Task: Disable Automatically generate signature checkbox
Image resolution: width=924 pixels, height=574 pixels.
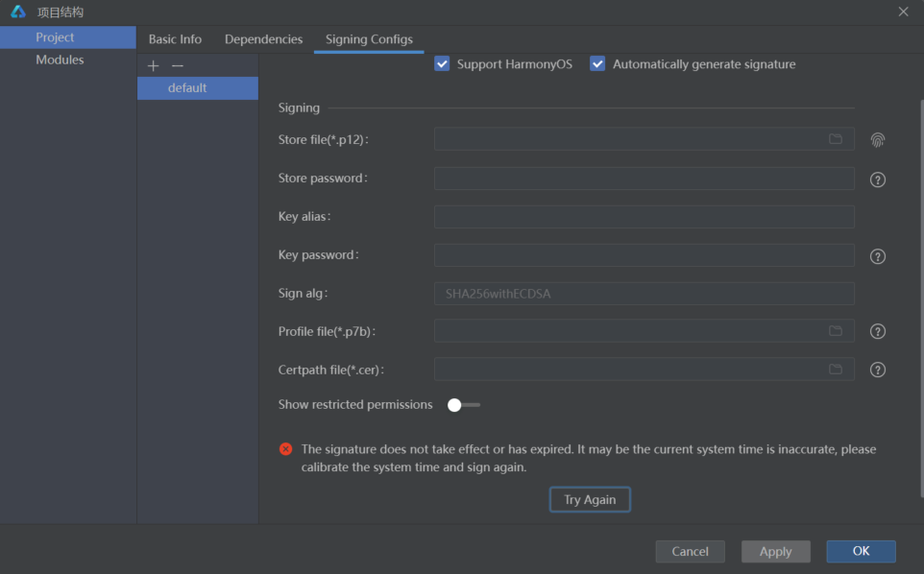Action: click(x=597, y=64)
